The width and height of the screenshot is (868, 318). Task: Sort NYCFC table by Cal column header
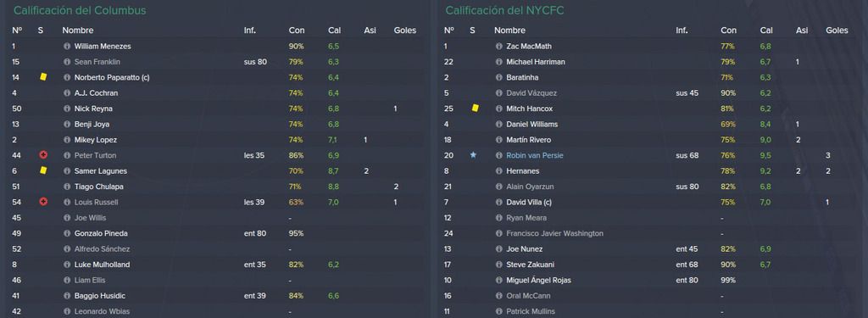click(x=766, y=31)
